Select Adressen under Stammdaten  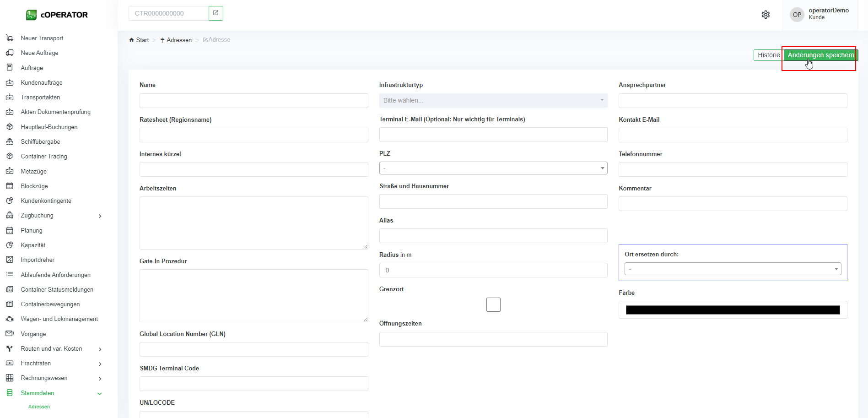[x=39, y=407]
